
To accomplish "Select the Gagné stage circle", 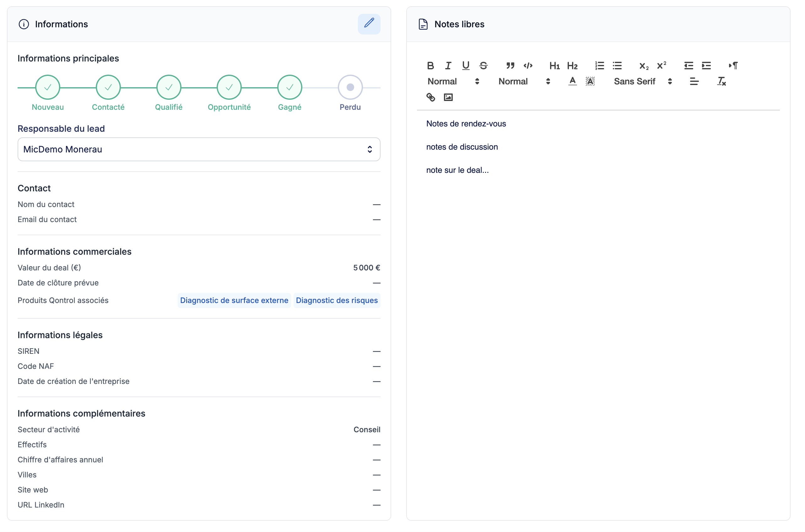I will [x=289, y=88].
